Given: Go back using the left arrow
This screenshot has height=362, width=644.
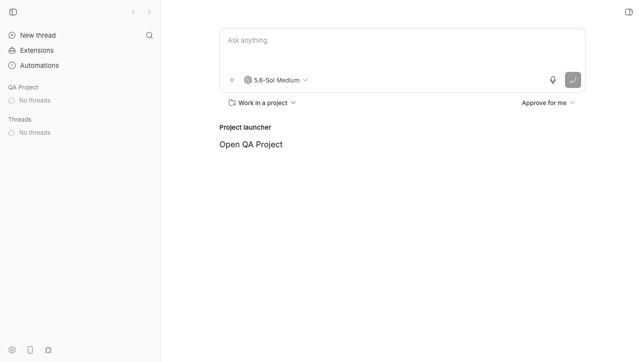Looking at the screenshot, I should pyautogui.click(x=133, y=12).
